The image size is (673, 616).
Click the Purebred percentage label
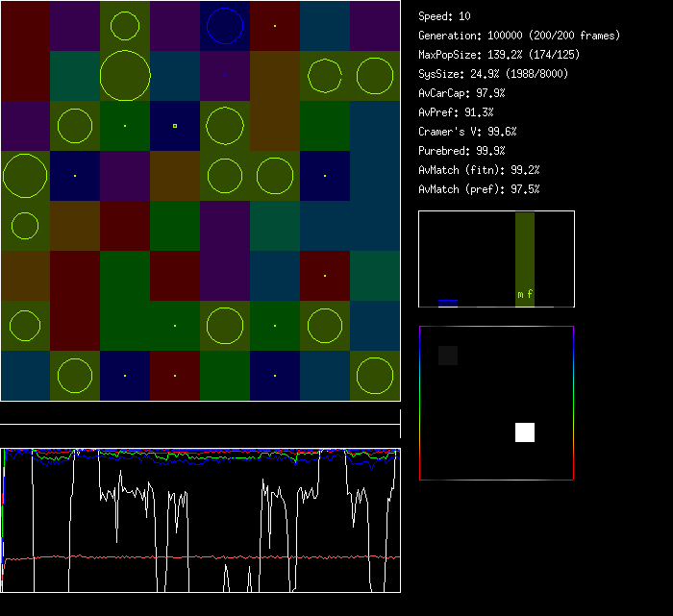coord(461,151)
